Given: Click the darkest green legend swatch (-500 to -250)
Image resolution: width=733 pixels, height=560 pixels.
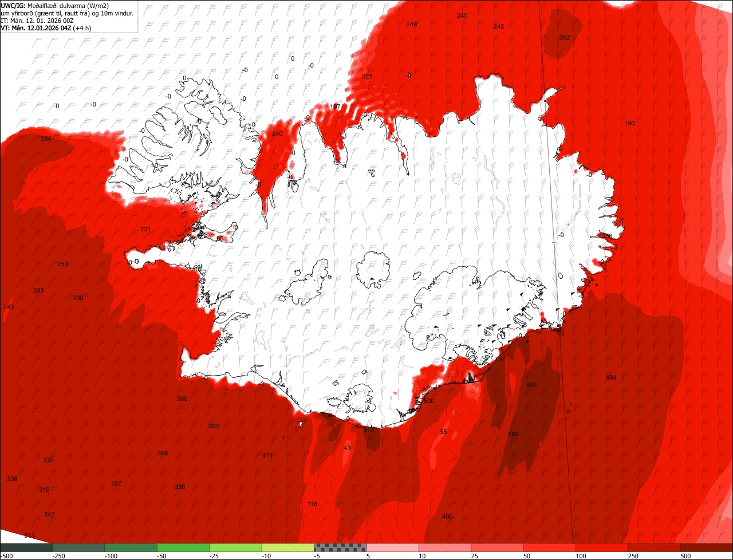Looking at the screenshot, I should (26, 547).
